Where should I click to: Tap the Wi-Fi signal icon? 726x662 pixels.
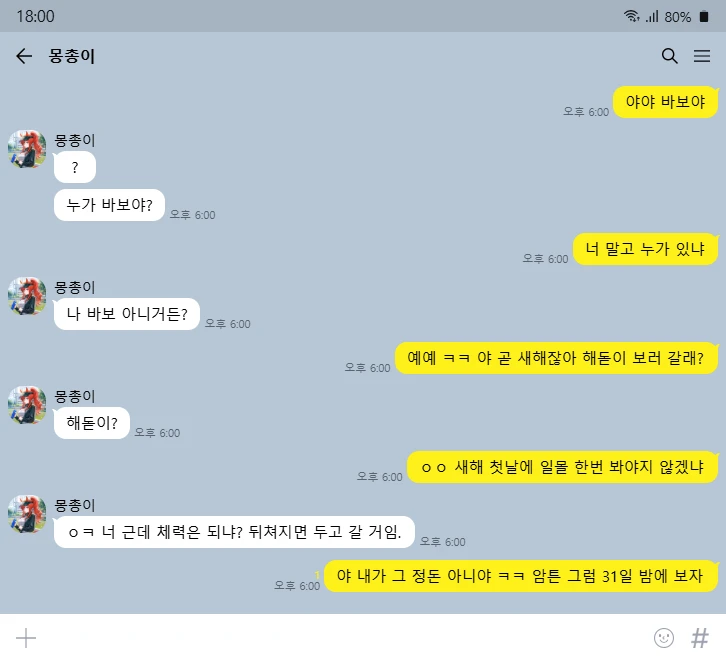pos(631,16)
